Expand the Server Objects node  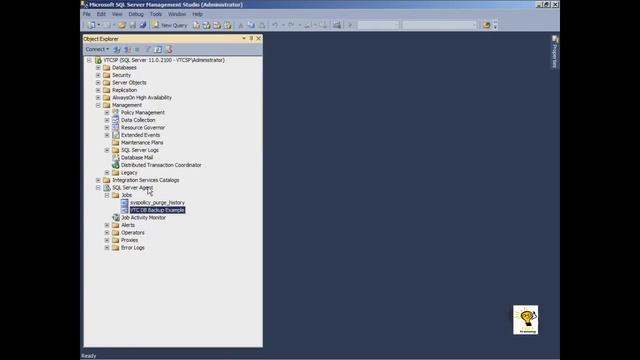pos(98,82)
